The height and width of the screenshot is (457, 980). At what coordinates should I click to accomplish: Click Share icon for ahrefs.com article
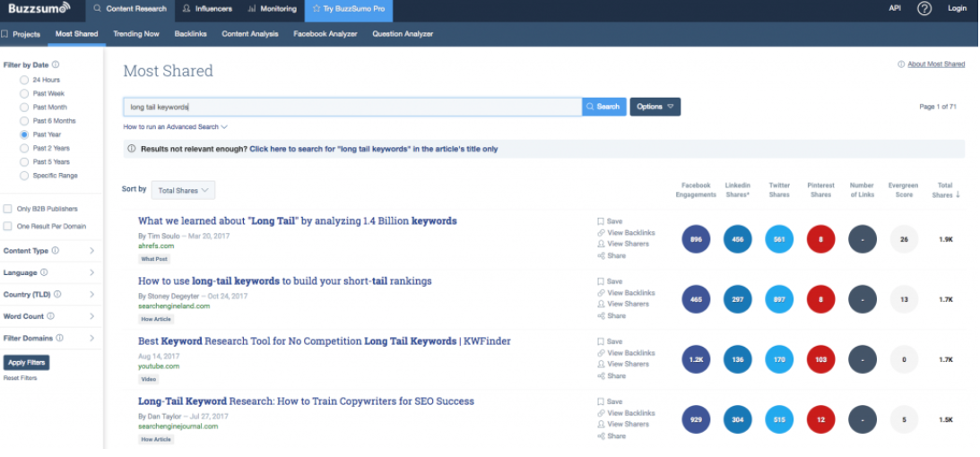pyautogui.click(x=601, y=255)
